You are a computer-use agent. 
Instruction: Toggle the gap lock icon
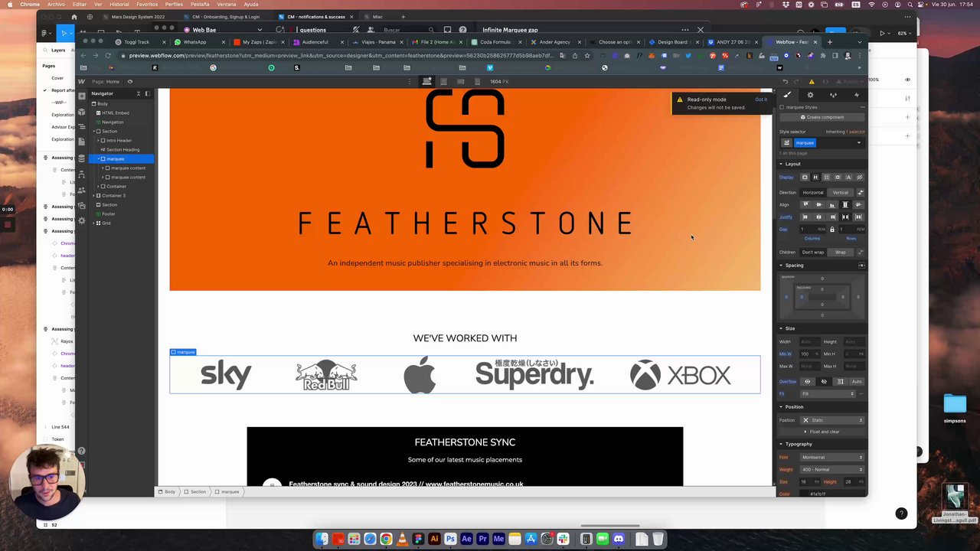tap(832, 229)
